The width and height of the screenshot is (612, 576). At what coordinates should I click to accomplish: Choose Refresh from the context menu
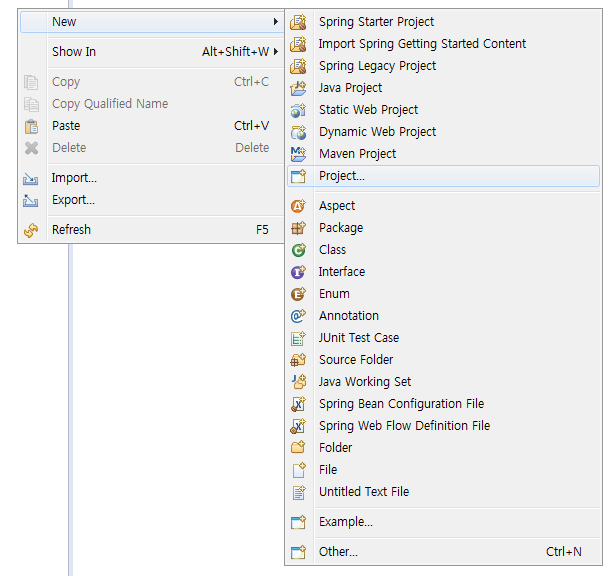152,229
